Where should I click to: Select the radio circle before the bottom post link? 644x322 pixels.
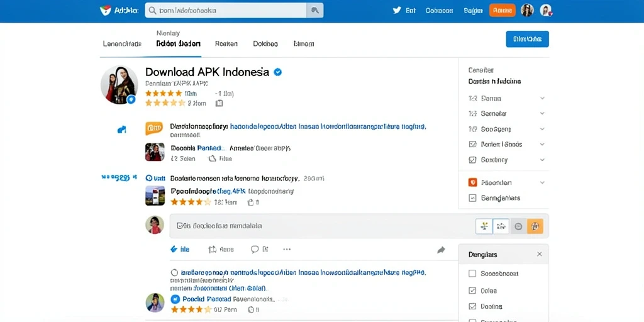pyautogui.click(x=174, y=272)
